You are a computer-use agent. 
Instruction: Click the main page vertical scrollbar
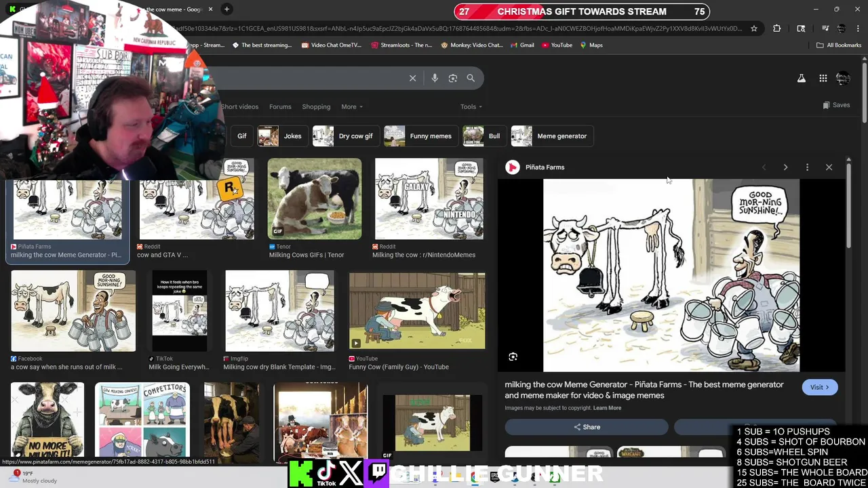pyautogui.click(x=865, y=95)
